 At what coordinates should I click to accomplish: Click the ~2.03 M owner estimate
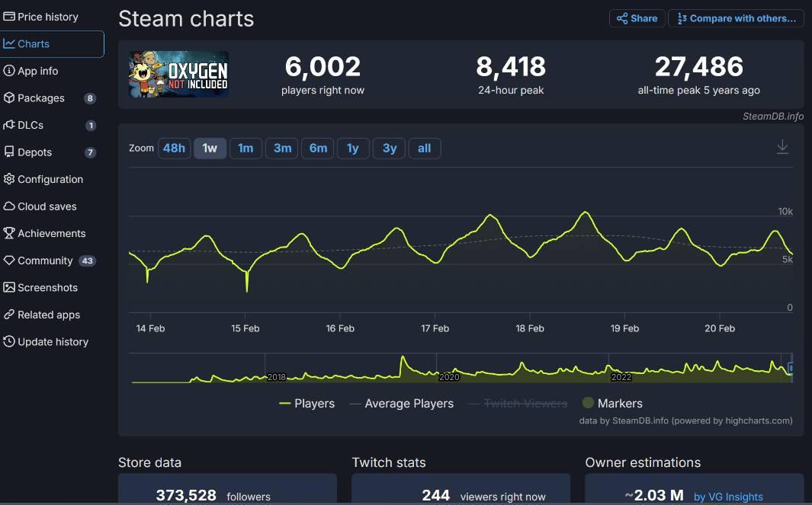(654, 496)
